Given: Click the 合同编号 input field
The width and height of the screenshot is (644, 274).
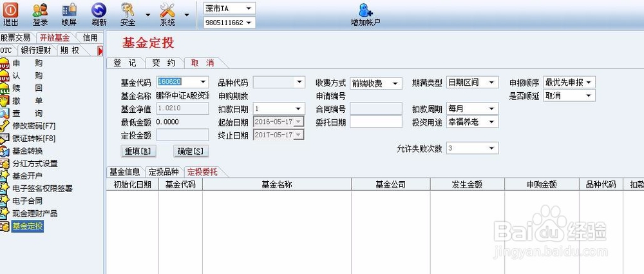Looking at the screenshot, I should click(x=376, y=108).
